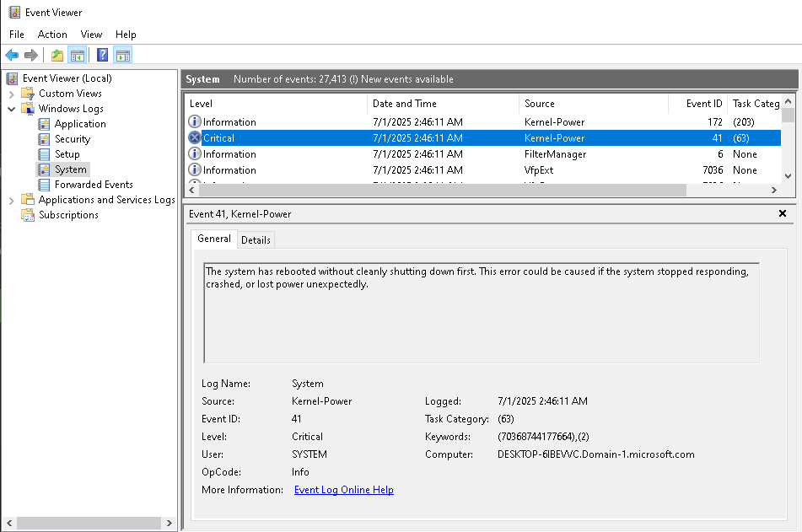Click the Logged value 7/1/2025 2:46:11 AM
Viewport: 802px width, 532px height.
[542, 401]
